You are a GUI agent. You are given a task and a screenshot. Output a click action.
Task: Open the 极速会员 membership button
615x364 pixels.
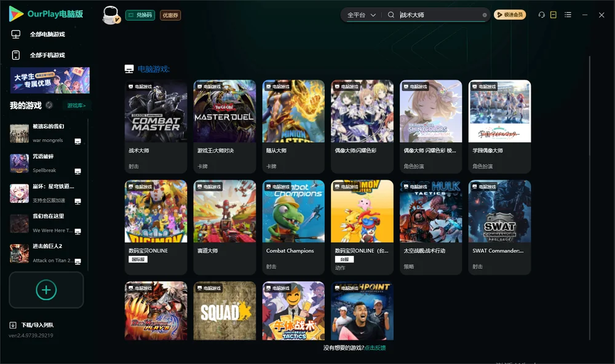(509, 15)
